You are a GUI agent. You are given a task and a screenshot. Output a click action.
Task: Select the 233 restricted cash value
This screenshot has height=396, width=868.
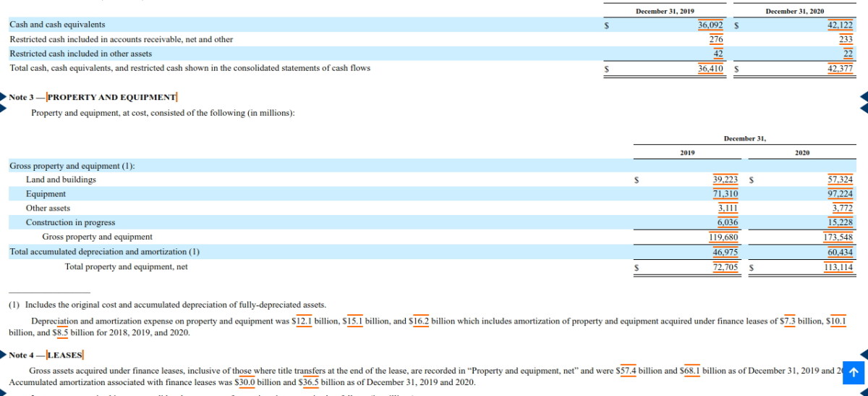pos(846,39)
